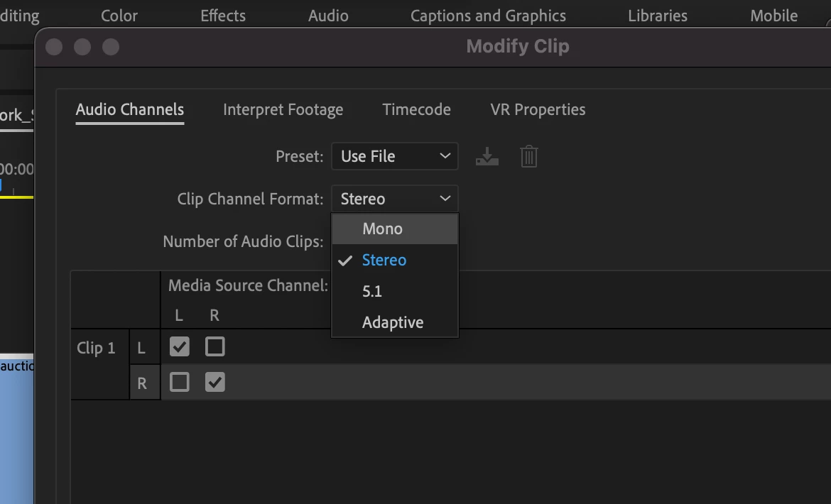Delete the preset with the trash icon

pyautogui.click(x=529, y=157)
